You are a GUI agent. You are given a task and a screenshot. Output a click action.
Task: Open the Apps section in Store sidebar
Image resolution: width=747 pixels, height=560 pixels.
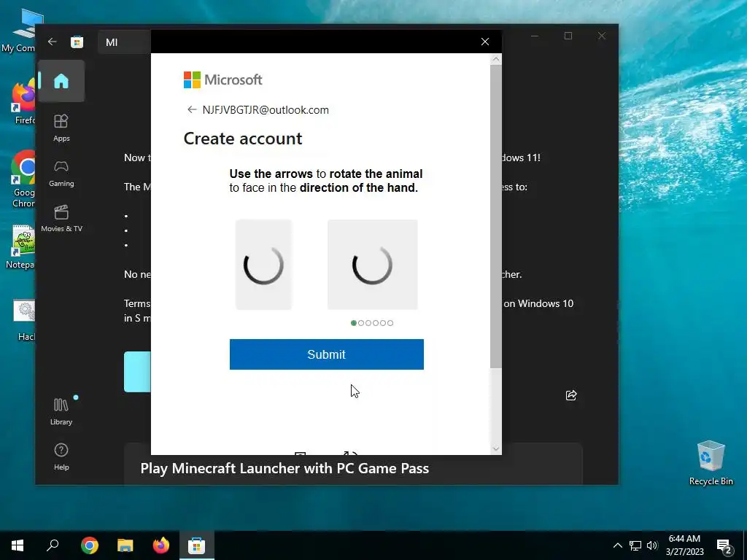(x=61, y=128)
